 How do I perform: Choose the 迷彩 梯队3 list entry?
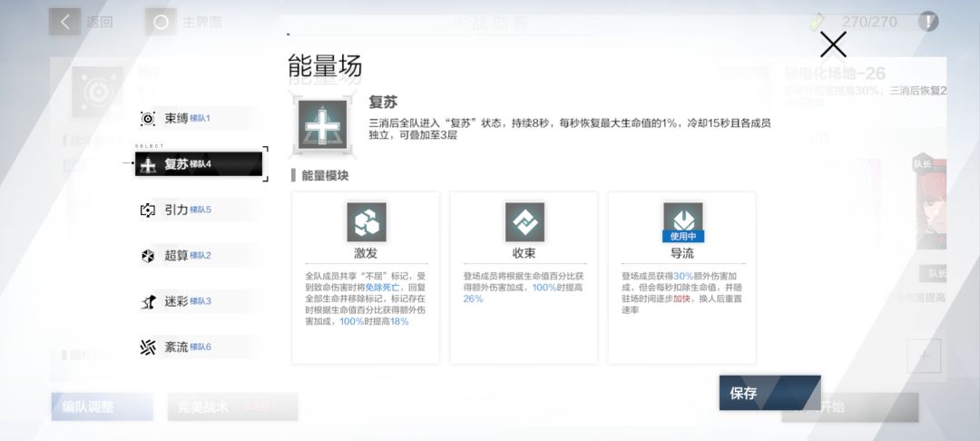pyautogui.click(x=198, y=301)
